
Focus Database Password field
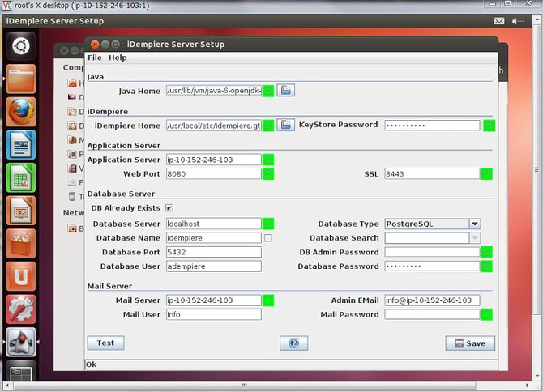click(432, 266)
